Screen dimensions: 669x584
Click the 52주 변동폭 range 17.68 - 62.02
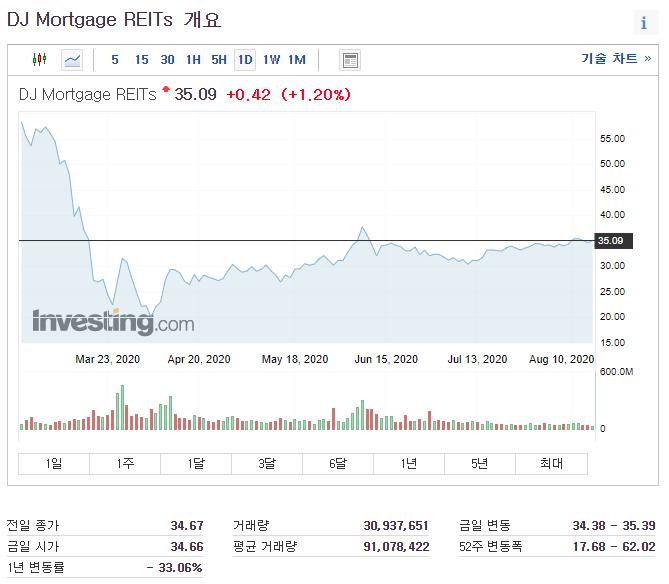[x=614, y=546]
